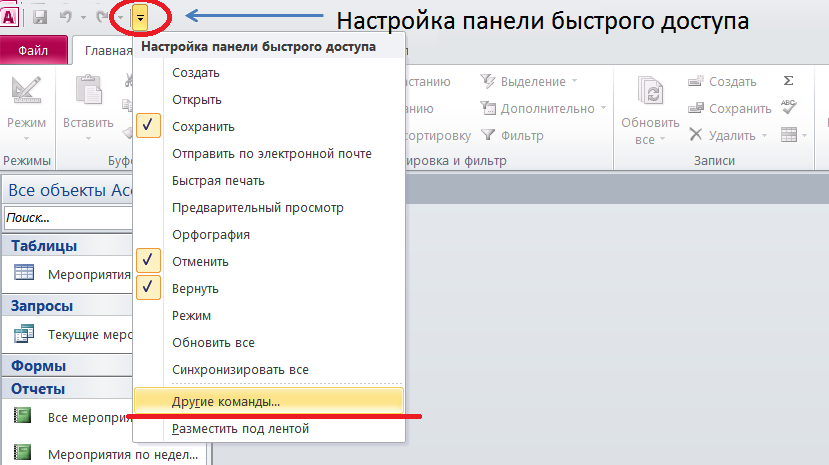Close the quick access toolbar customize dropdown arrow
The width and height of the screenshot is (829, 465).
pos(141,17)
